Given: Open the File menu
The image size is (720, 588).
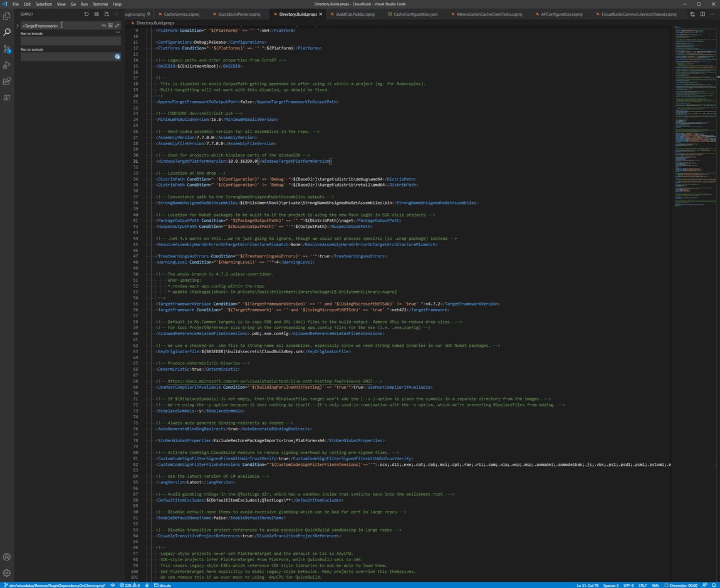Looking at the screenshot, I should (x=16, y=4).
